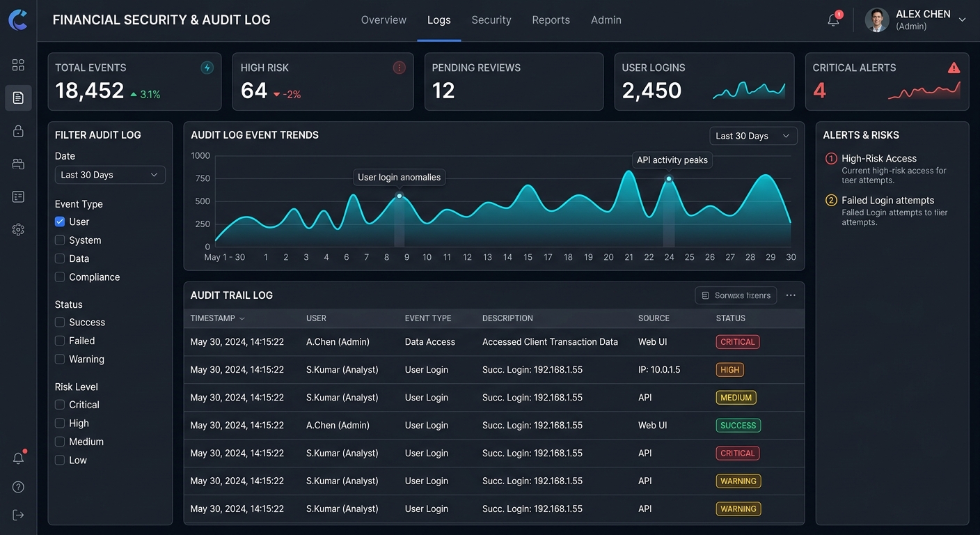Click the lightning icon on Total Events

point(207,68)
